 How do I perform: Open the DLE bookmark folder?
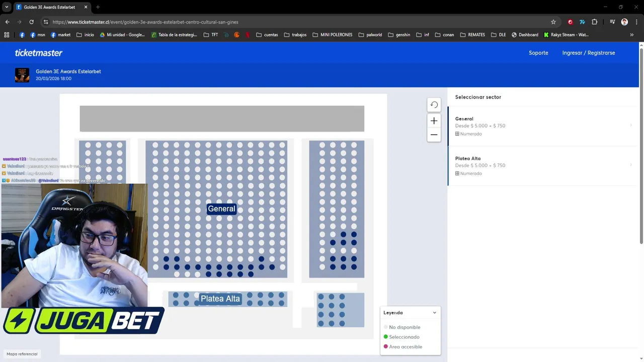499,35
